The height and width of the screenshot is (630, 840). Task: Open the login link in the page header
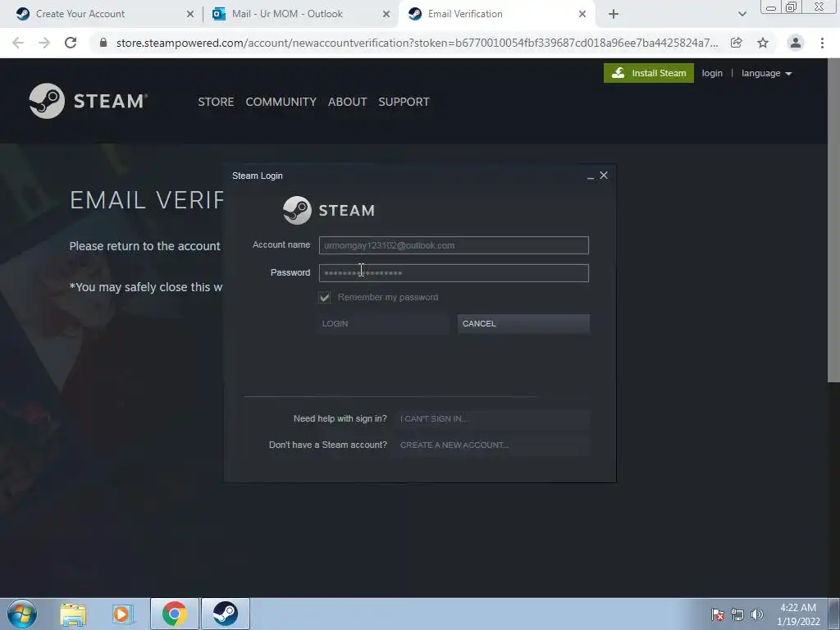712,73
